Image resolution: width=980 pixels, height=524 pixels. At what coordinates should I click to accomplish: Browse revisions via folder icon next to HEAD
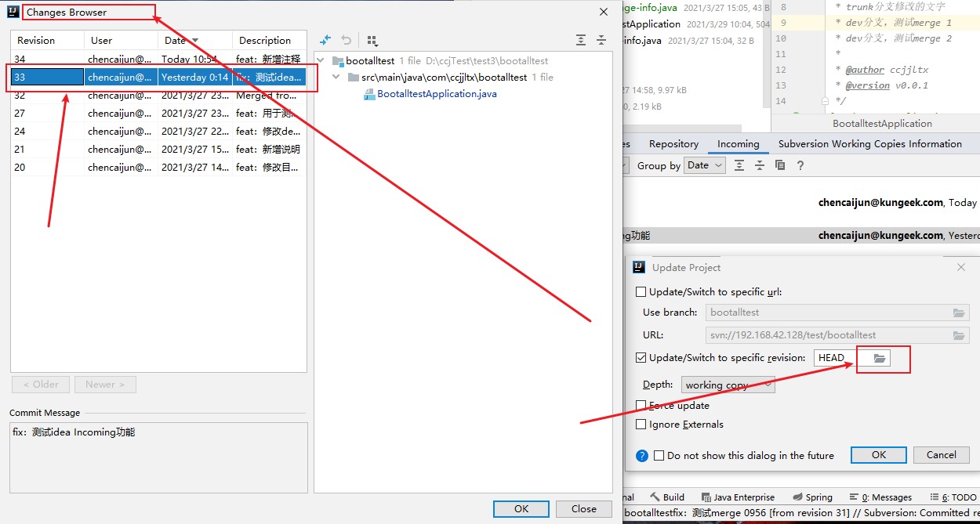point(880,358)
